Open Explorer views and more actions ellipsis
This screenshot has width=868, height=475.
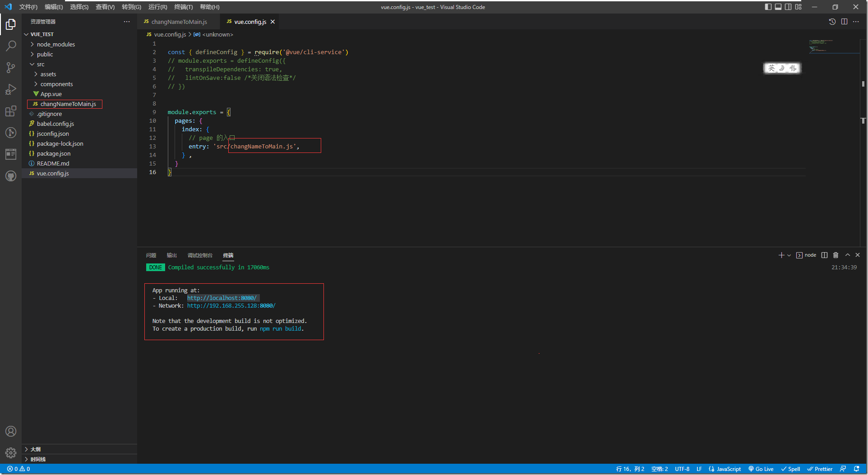point(127,22)
